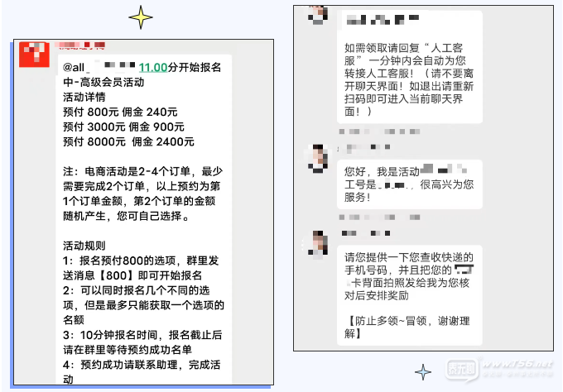Select the '请您提供一下您查收快递' message bubble
This screenshot has height=392, width=563.
410,295
